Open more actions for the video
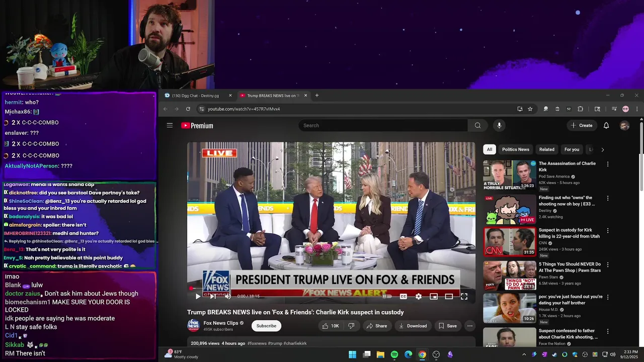Image resolution: width=644 pixels, height=362 pixels. tap(470, 326)
